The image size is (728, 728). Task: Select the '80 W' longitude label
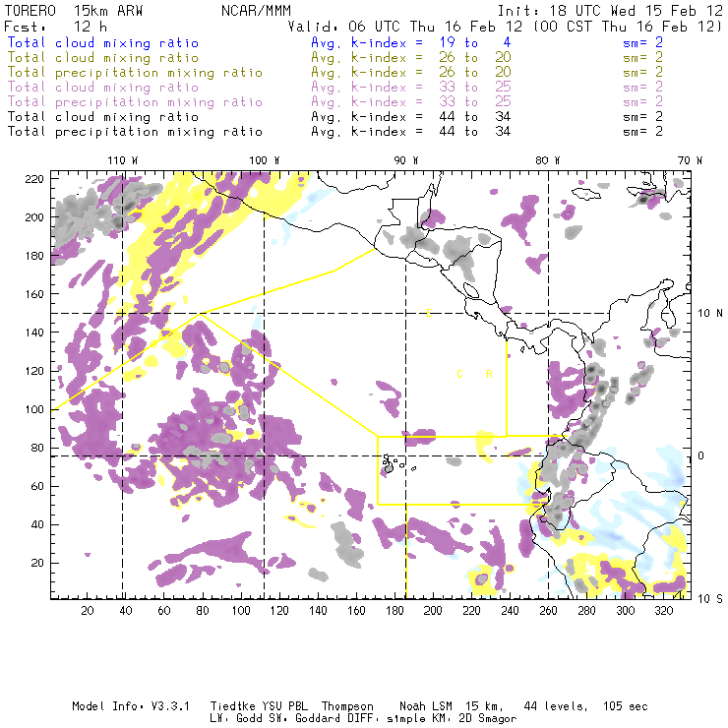coord(547,160)
